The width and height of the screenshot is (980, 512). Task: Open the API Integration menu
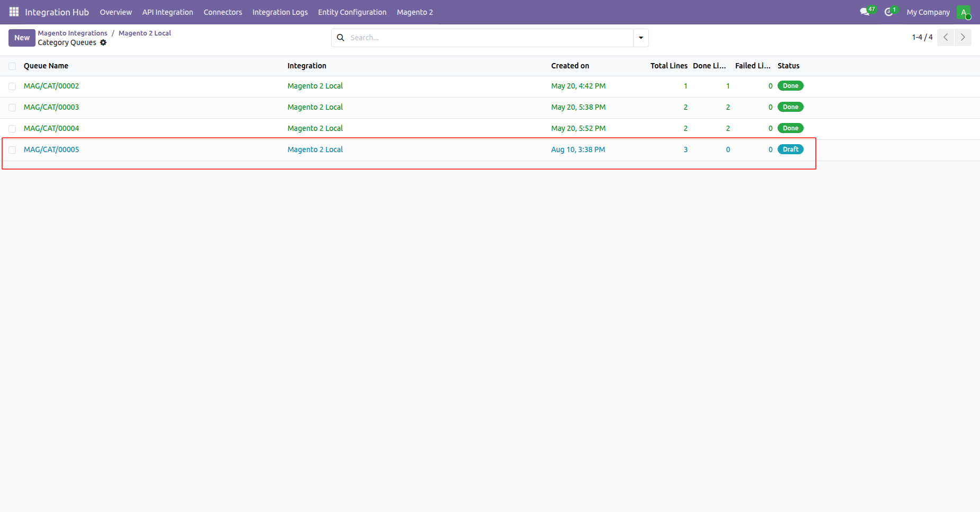tap(167, 12)
